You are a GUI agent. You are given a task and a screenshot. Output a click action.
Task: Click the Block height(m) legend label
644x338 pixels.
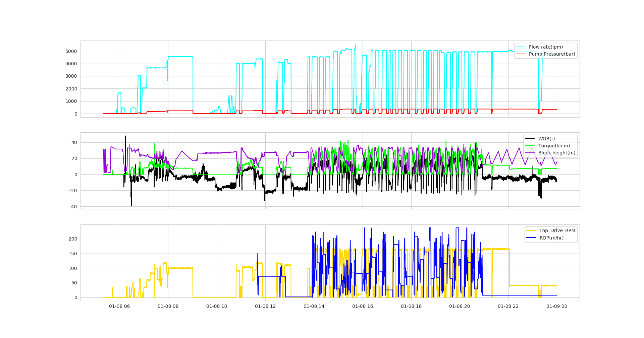[557, 153]
